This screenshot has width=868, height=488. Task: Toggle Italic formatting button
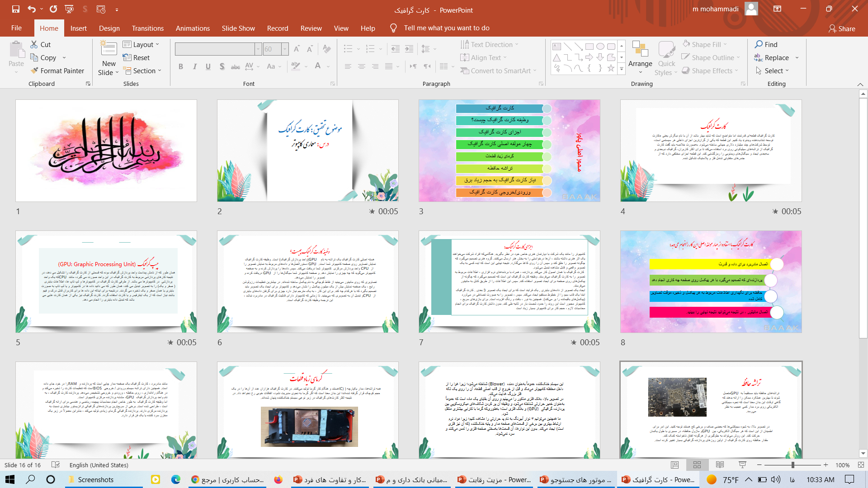pos(194,66)
